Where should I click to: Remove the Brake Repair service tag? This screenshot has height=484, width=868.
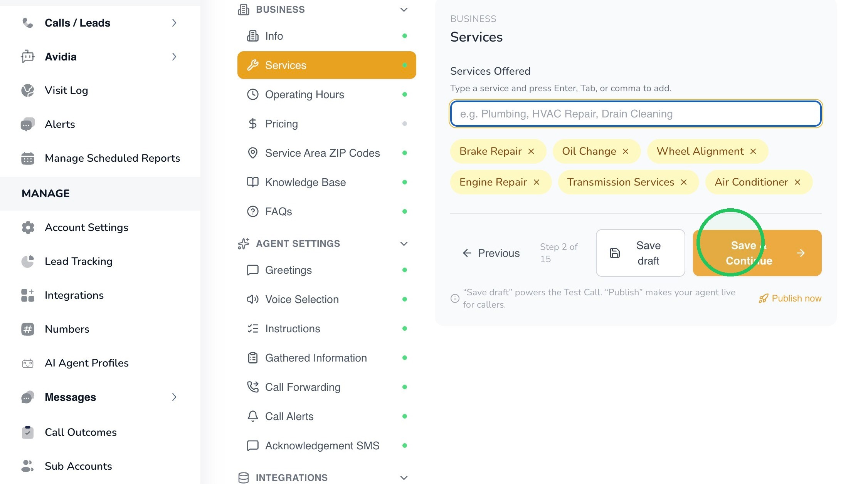click(x=531, y=151)
